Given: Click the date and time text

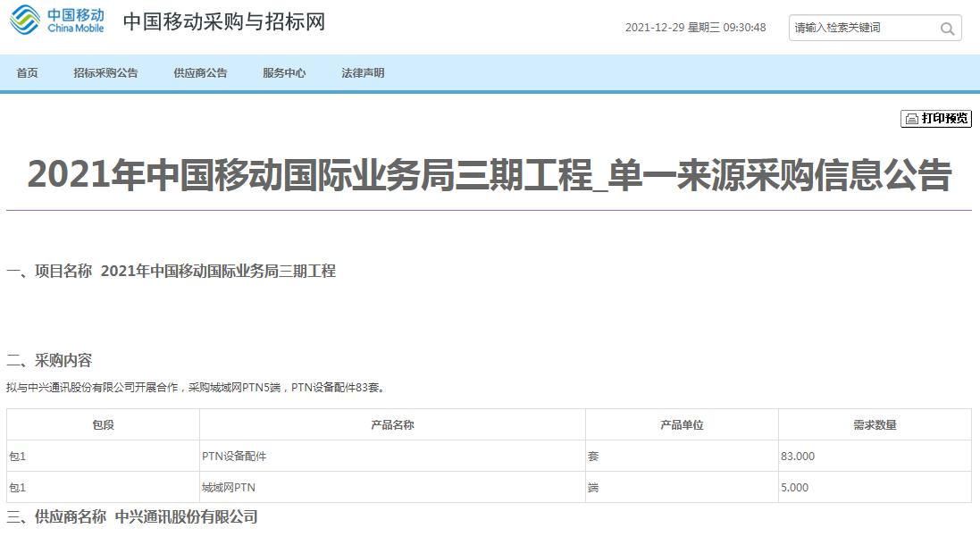Looking at the screenshot, I should 696,28.
